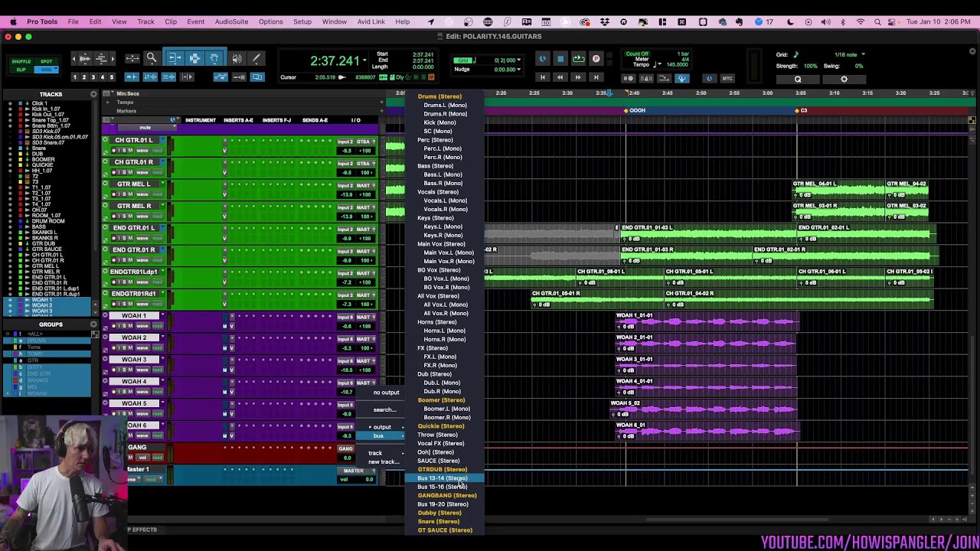
Task: Open the grid settings gear icon
Action: coord(844,79)
